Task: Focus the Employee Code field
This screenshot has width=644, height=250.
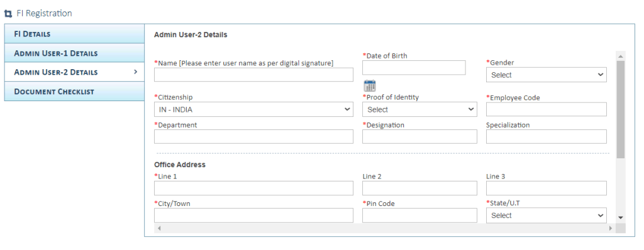Action: [547, 109]
